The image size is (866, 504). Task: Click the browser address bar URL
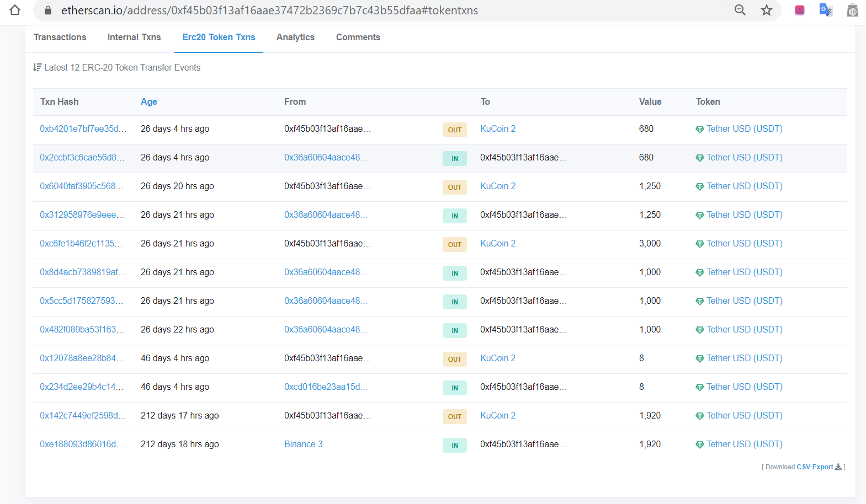(x=269, y=10)
